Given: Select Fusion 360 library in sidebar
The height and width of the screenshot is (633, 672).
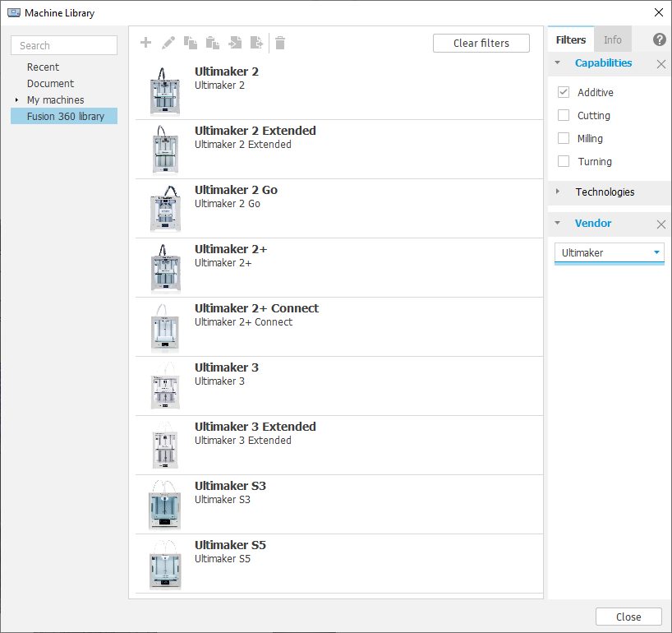Looking at the screenshot, I should click(x=64, y=116).
